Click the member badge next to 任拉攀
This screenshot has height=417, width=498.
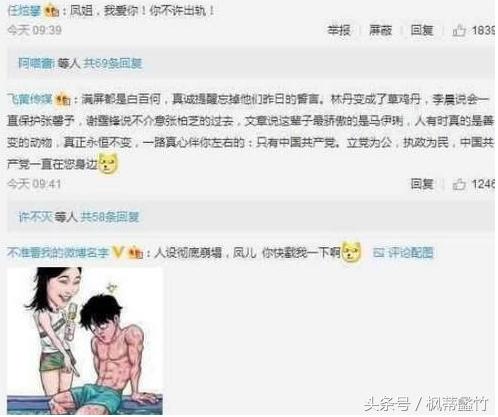[52, 11]
